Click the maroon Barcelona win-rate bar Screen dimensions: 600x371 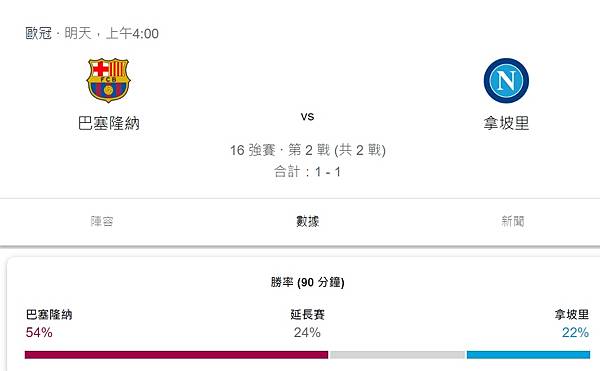tap(176, 355)
